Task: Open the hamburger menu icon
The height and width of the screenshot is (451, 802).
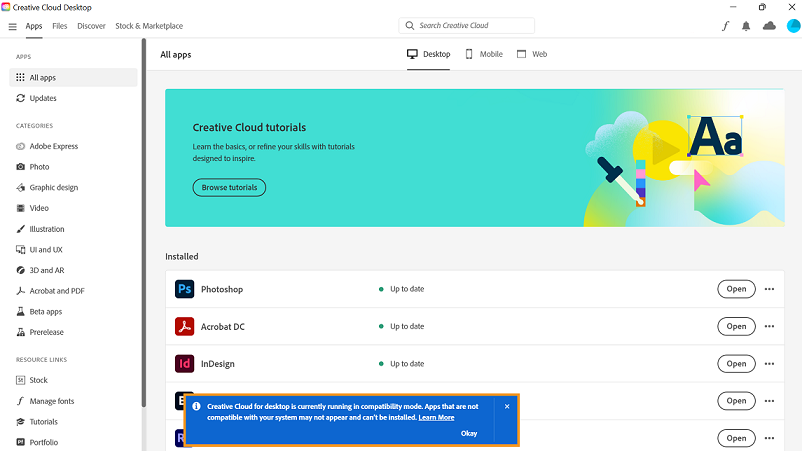Action: (13, 27)
